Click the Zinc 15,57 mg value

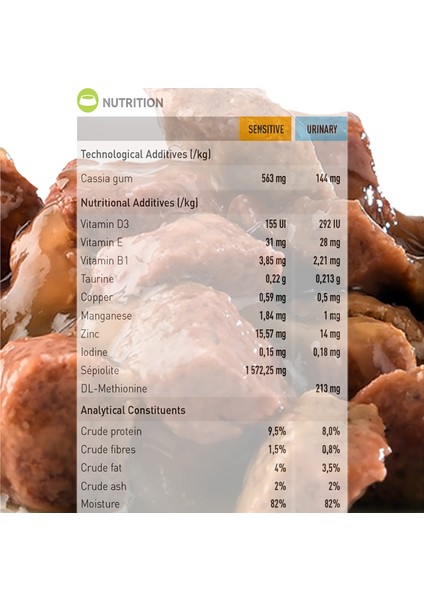[x=271, y=334]
